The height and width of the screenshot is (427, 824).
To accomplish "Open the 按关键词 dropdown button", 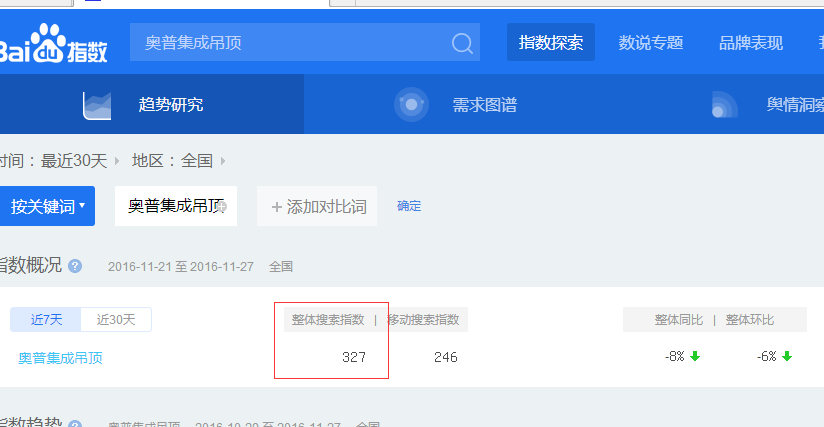I will (x=47, y=206).
